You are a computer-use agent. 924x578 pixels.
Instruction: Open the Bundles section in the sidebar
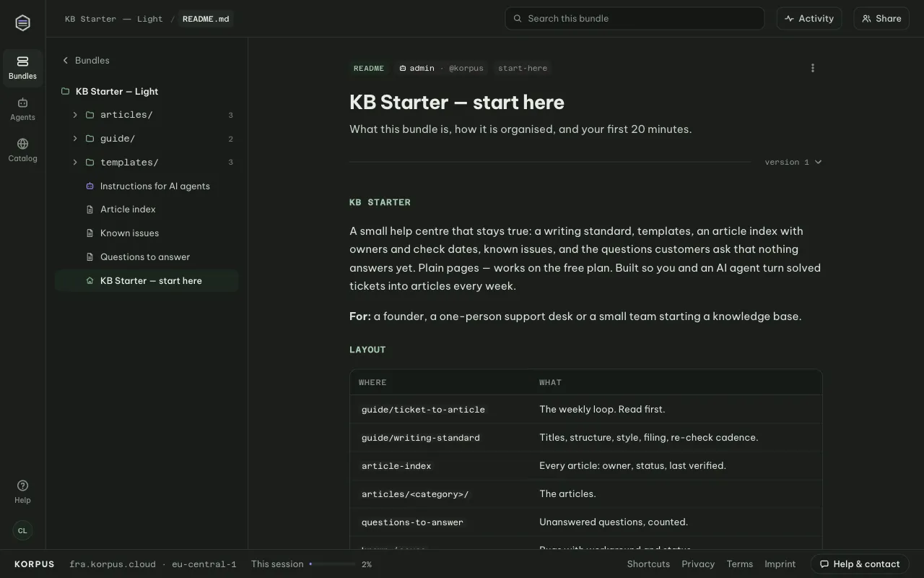(x=22, y=68)
